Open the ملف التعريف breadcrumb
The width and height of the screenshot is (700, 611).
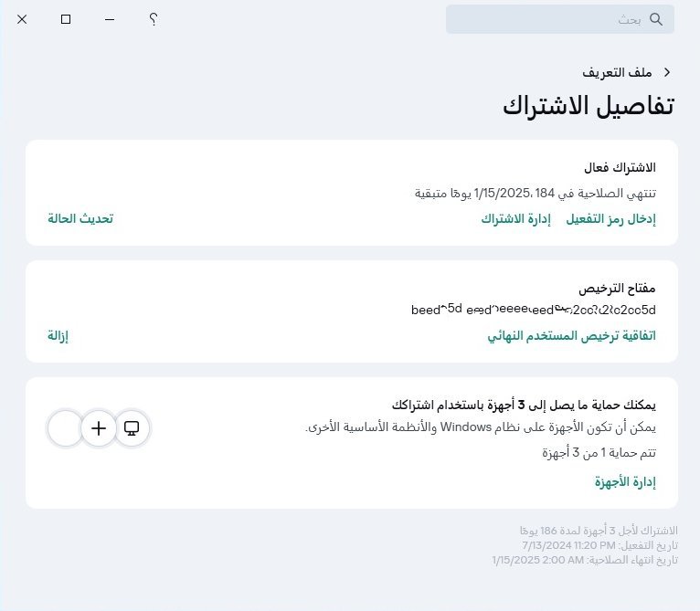pyautogui.click(x=616, y=72)
